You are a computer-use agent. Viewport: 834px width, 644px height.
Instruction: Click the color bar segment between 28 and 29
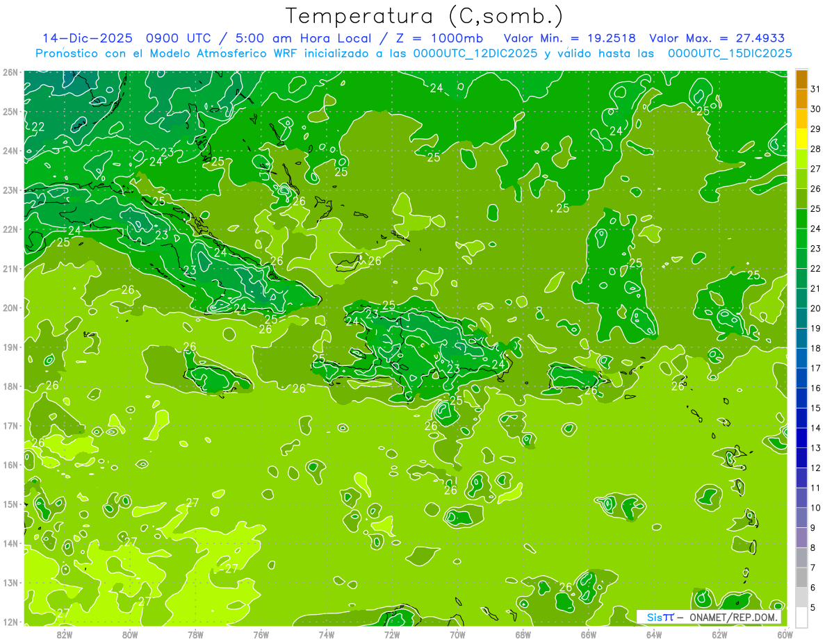click(x=801, y=139)
